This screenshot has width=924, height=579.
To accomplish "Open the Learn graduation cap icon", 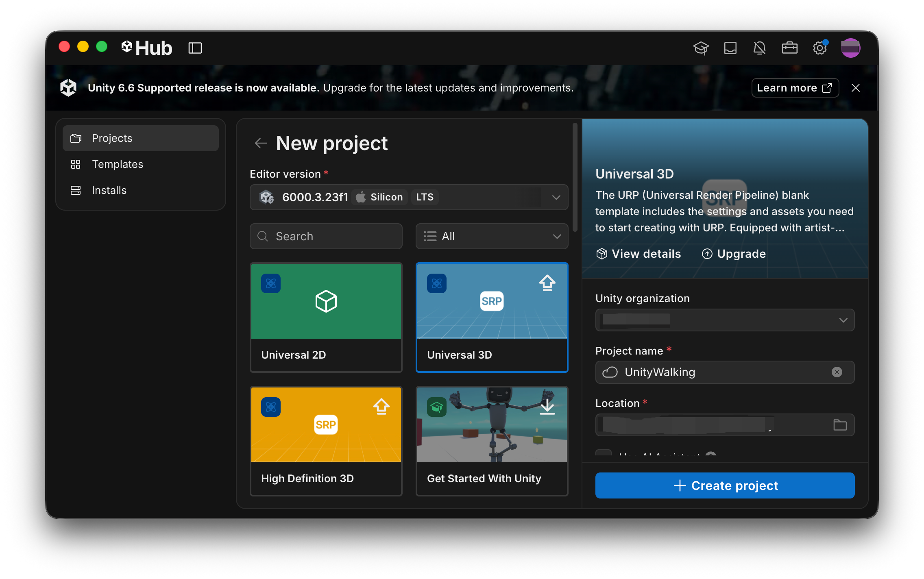I will (701, 48).
